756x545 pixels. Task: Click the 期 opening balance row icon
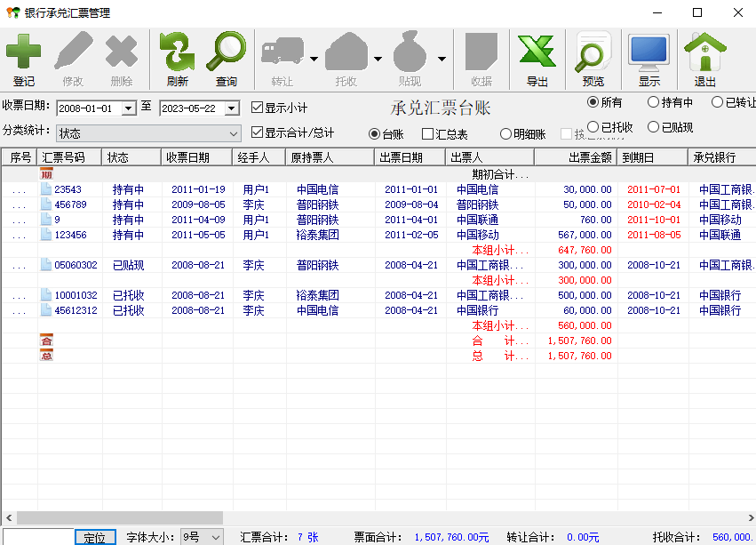[x=46, y=173]
